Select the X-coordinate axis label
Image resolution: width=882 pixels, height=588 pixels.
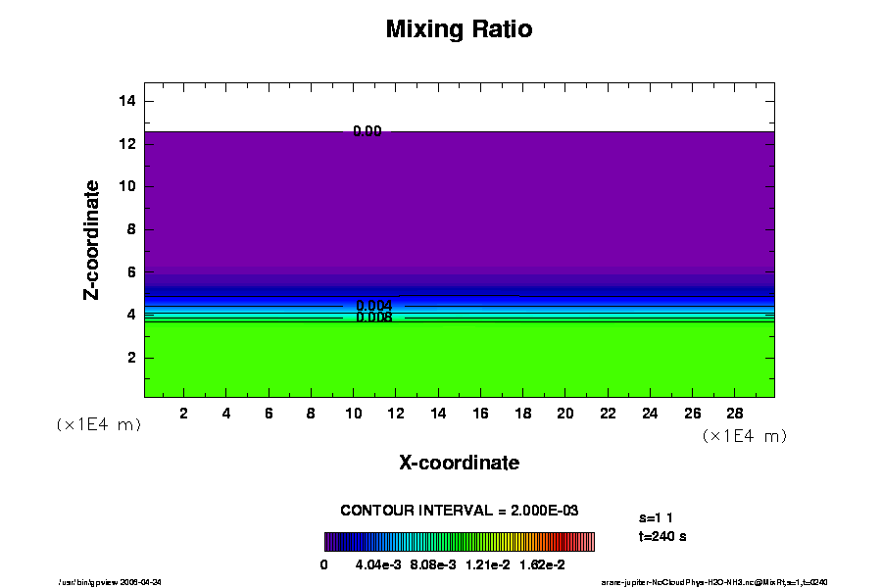coord(459,463)
